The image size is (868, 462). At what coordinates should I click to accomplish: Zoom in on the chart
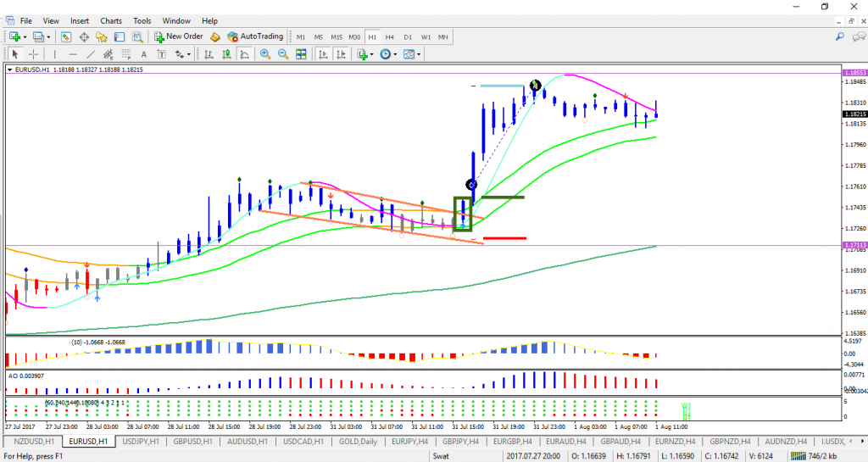(x=265, y=54)
